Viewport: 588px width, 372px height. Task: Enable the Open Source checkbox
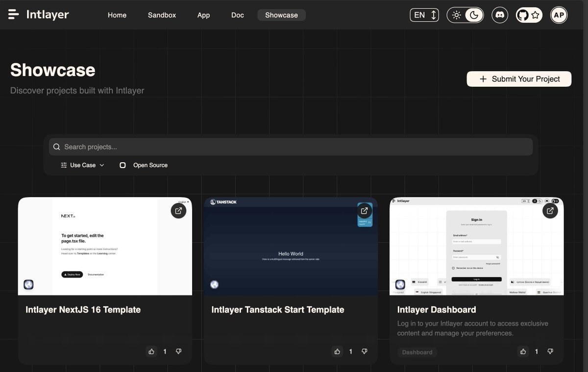123,165
